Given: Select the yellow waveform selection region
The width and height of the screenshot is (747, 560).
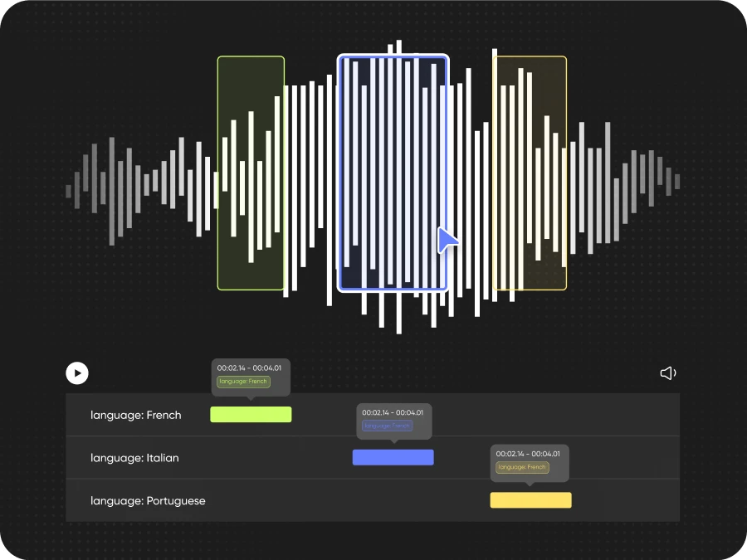Looking at the screenshot, I should (530, 172).
